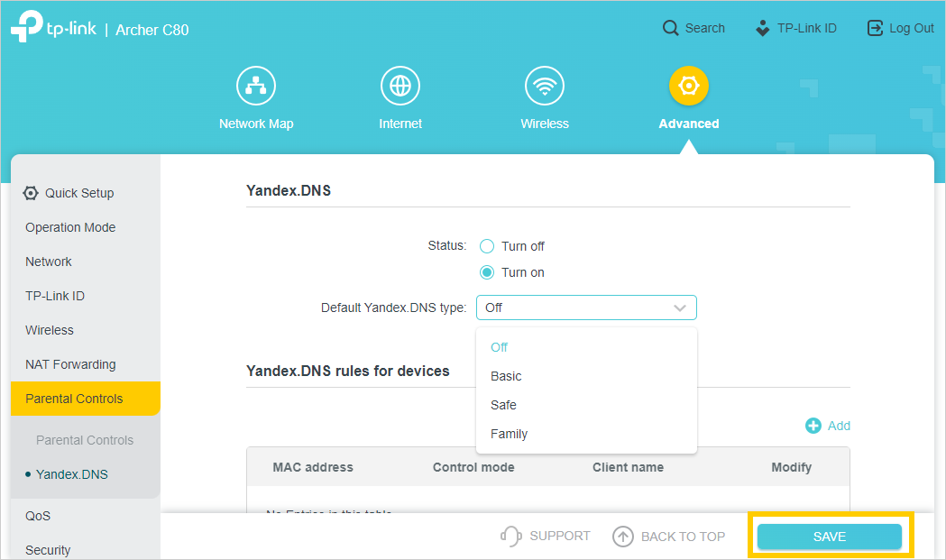Viewport: 946px width, 560px height.
Task: Click the Support headset icon
Action: coord(511,536)
